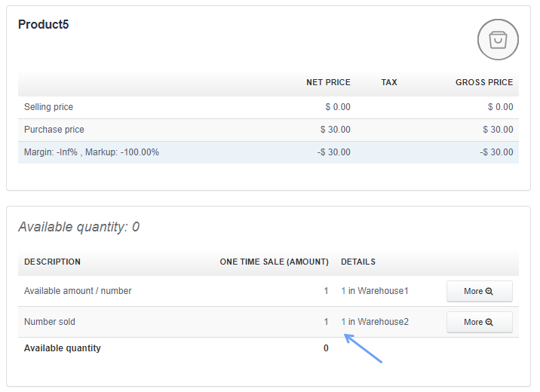The image size is (540, 392).
Task: Click the Available quantity: 0 heading
Action: 78,227
